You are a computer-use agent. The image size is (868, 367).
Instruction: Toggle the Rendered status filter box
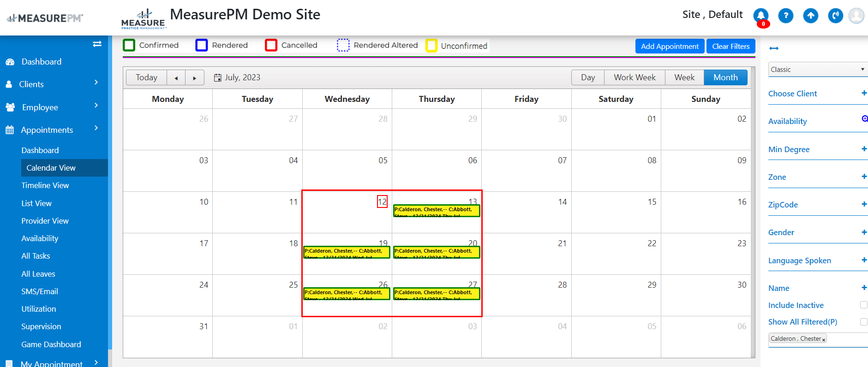(202, 45)
